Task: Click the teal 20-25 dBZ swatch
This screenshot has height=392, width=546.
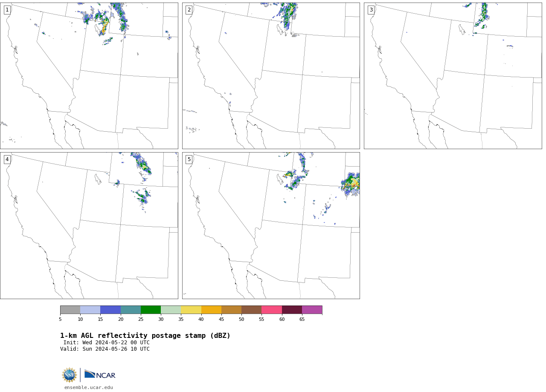Action: tap(131, 310)
